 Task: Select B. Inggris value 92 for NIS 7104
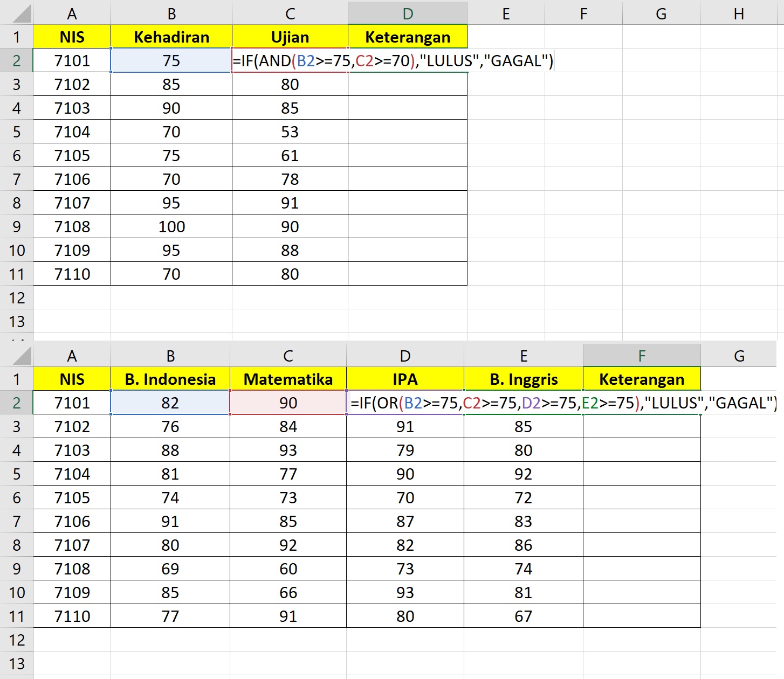click(524, 474)
